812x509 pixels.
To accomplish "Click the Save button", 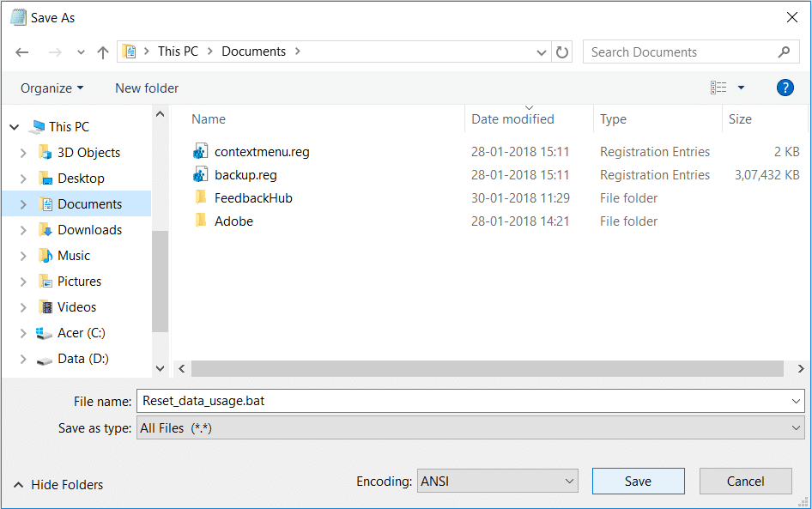I will pyautogui.click(x=638, y=481).
